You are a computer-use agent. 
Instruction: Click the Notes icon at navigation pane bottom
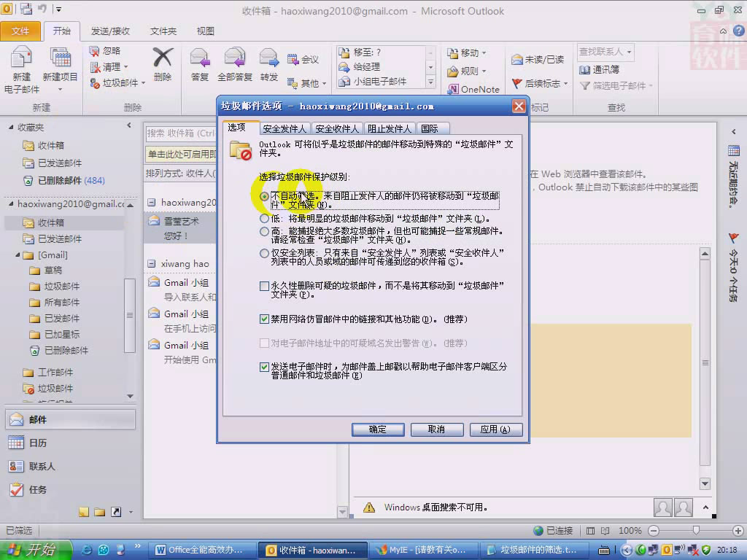pos(84,512)
